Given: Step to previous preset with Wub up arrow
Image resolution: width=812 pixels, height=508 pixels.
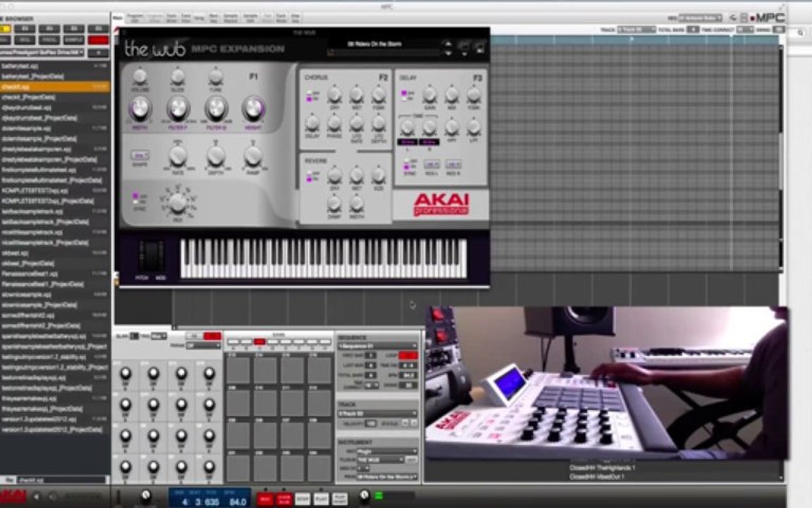Looking at the screenshot, I should click(448, 44).
